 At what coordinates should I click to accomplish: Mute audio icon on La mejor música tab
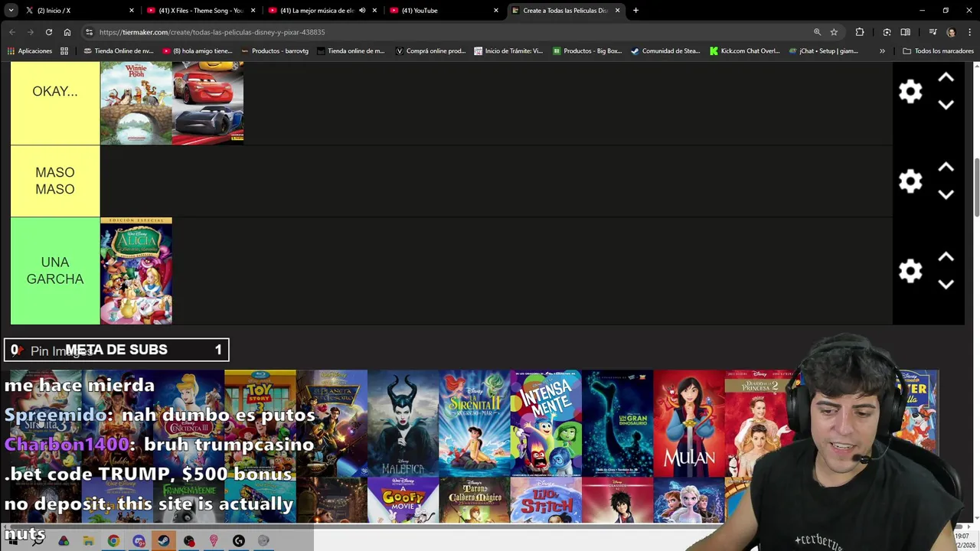pyautogui.click(x=362, y=11)
